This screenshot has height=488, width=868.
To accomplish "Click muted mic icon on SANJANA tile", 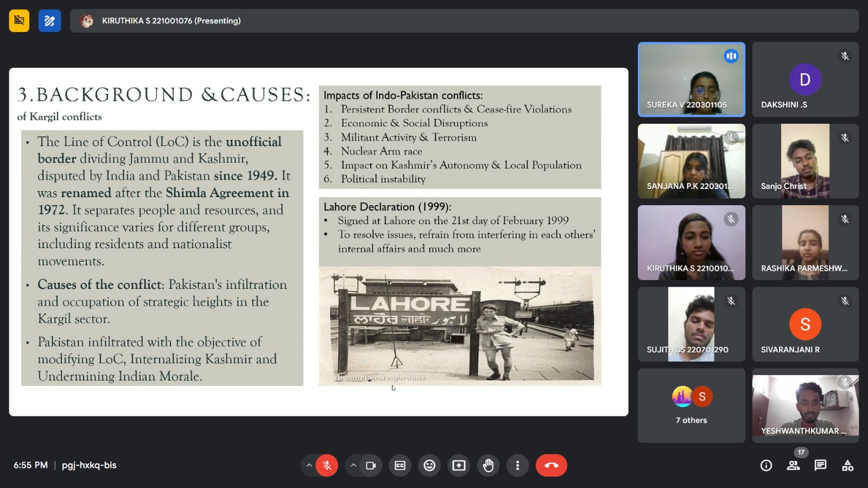I will click(731, 137).
